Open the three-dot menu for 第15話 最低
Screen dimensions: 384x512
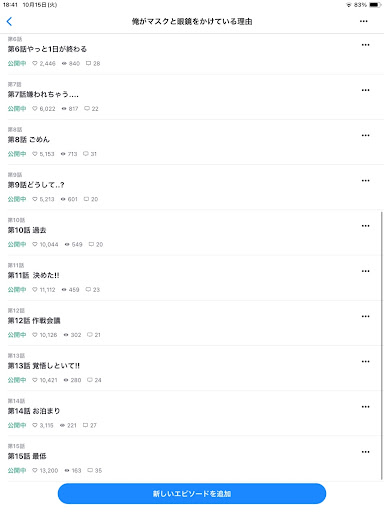pos(365,452)
